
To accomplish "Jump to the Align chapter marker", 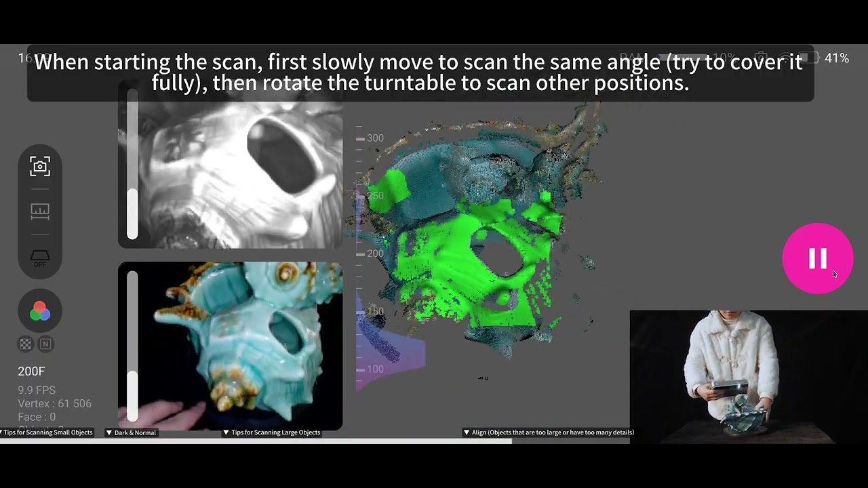I will pos(549,432).
